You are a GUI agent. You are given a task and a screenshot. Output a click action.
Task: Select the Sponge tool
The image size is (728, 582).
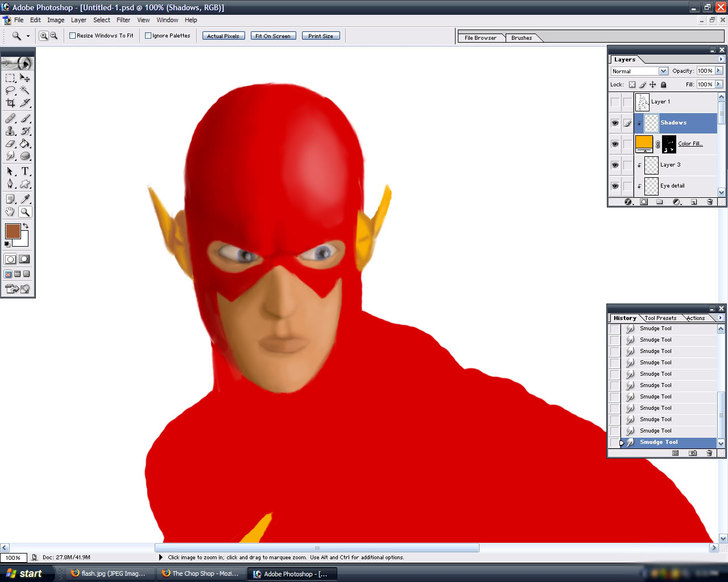click(25, 156)
